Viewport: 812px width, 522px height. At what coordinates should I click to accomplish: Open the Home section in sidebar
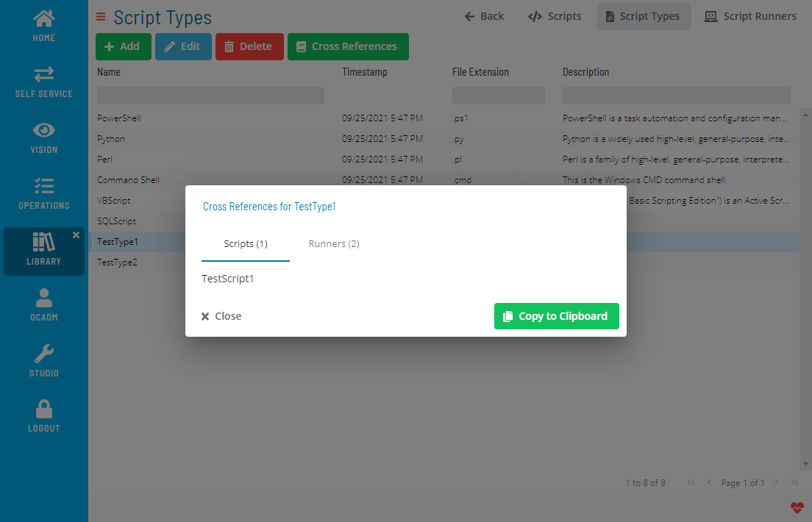[43, 26]
